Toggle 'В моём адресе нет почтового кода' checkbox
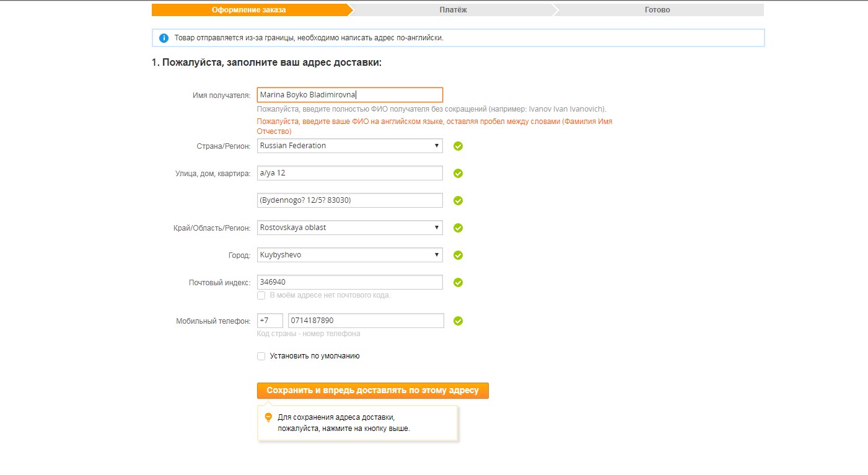 point(261,295)
